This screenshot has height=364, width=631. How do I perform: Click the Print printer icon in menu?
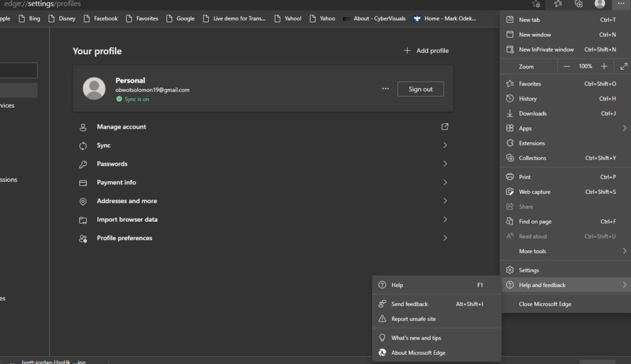pos(510,177)
